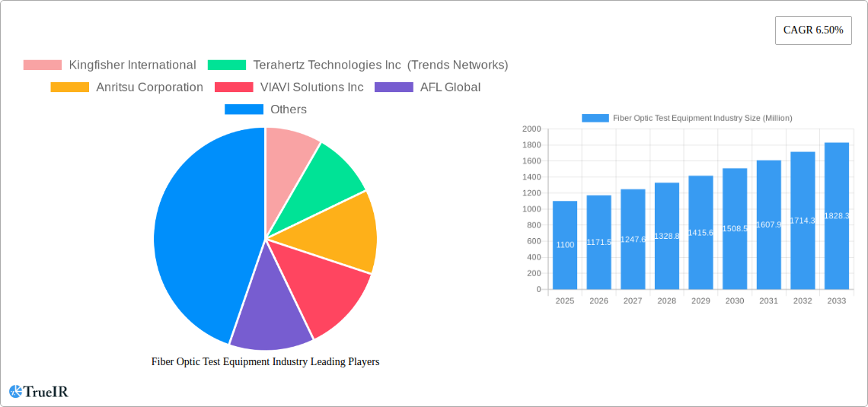Click the Leading Players chart caption
Screen dimensions: 868x407
pos(266,361)
